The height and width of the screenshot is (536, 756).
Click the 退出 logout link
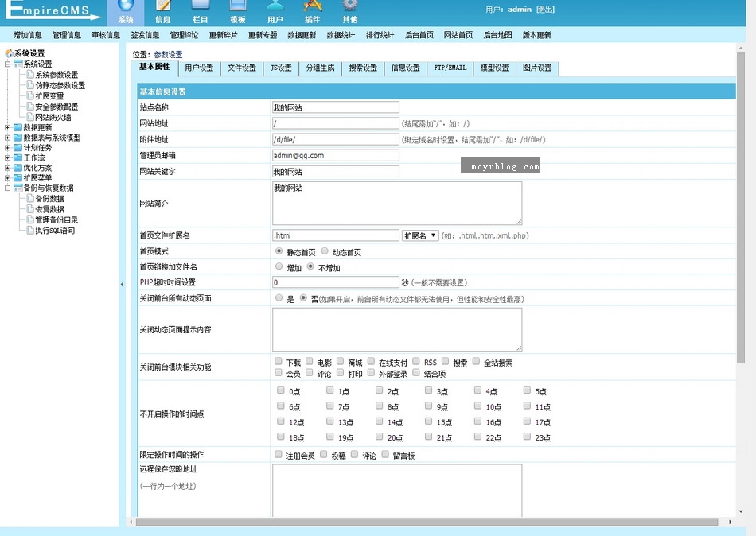[545, 10]
